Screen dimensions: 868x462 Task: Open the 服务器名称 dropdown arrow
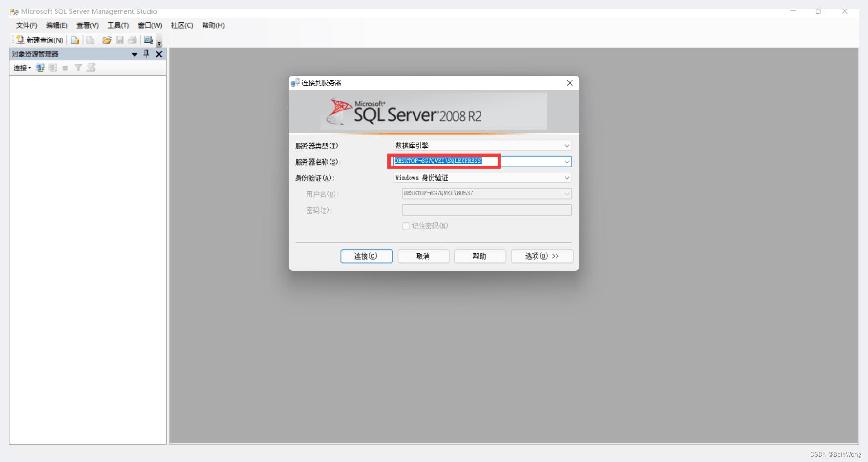click(x=566, y=162)
